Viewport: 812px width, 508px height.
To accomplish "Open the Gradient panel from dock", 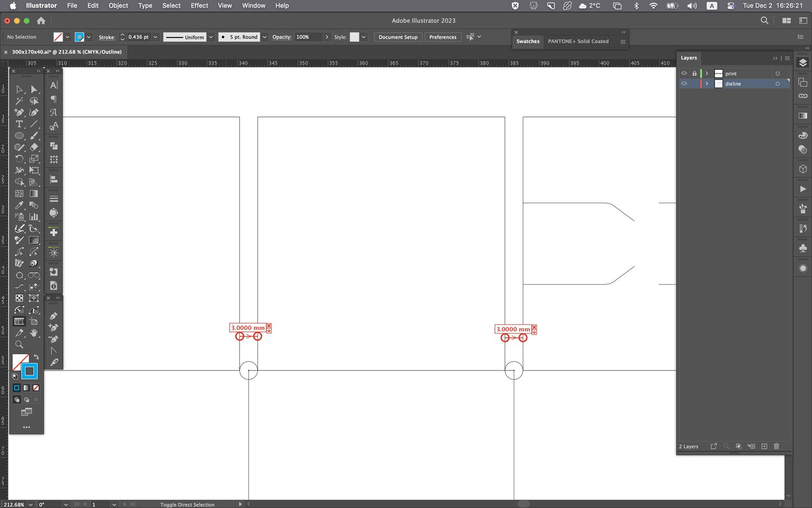I will [x=803, y=115].
